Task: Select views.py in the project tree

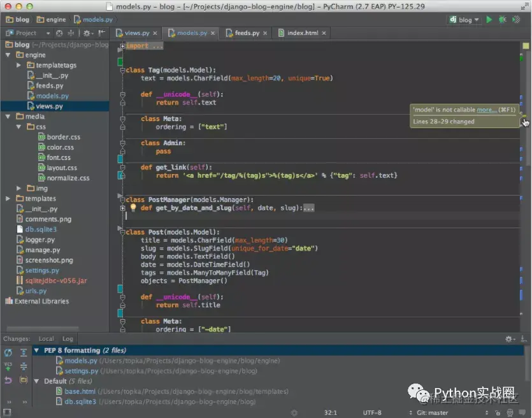Action: (55, 106)
